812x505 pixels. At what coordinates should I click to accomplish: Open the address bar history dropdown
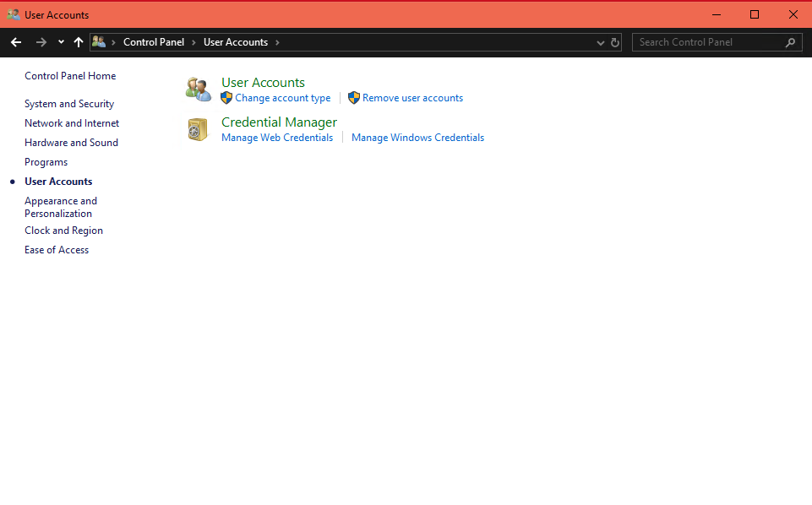point(600,42)
